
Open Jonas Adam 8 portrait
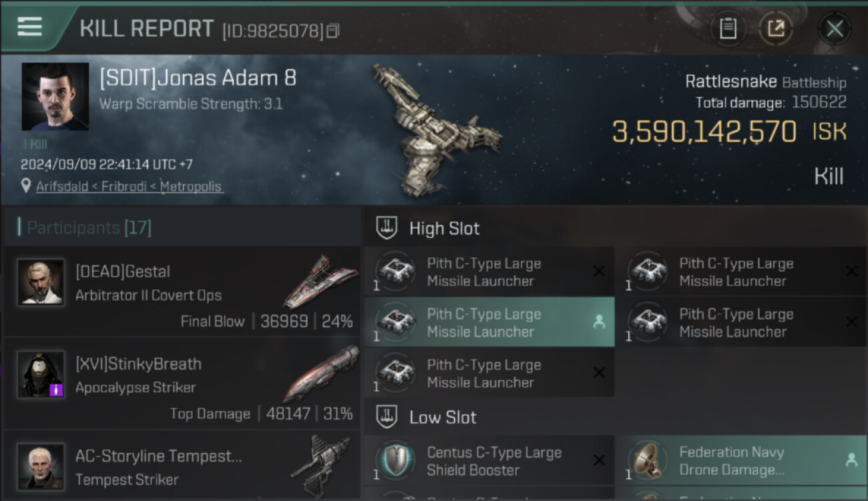(x=55, y=97)
